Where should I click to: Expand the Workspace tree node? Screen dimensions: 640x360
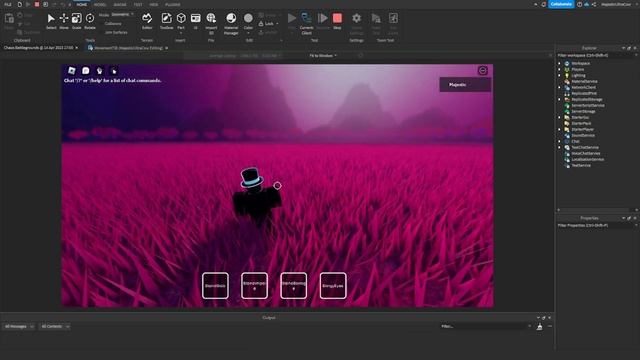(x=559, y=63)
